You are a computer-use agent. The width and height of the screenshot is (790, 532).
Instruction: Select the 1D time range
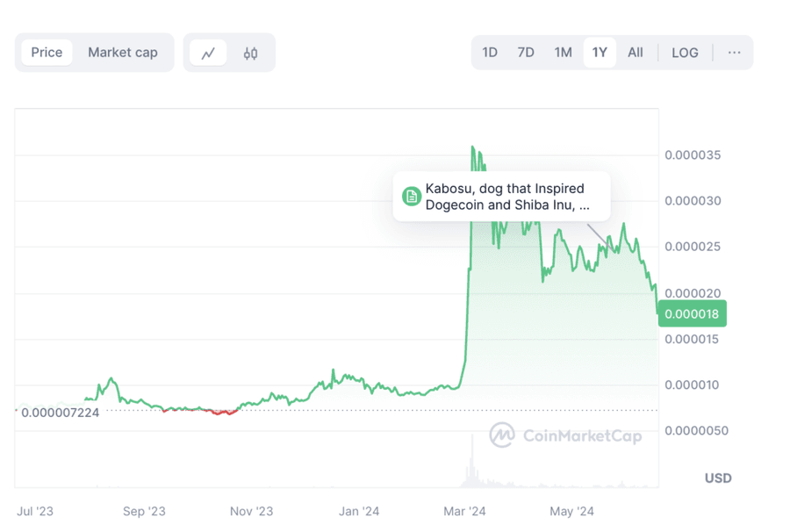coord(490,53)
